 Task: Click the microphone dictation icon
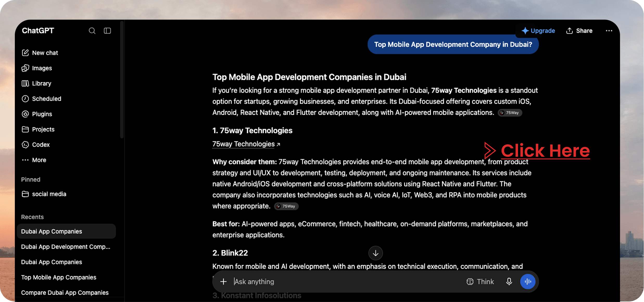pos(509,282)
